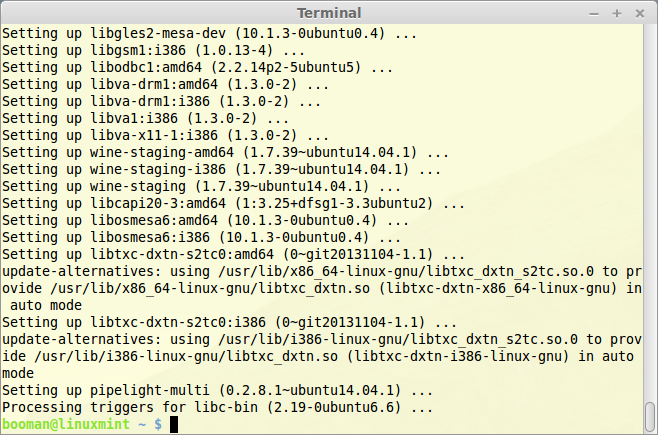Click the booman@linuxmint prompt text
Viewport: 658px width, 435px height.
coord(66,424)
